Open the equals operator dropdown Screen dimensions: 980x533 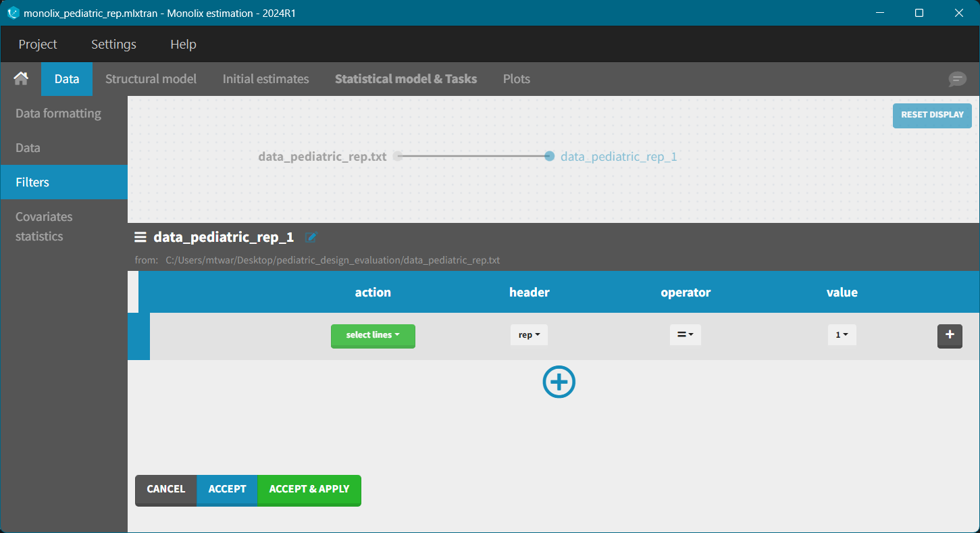(685, 335)
